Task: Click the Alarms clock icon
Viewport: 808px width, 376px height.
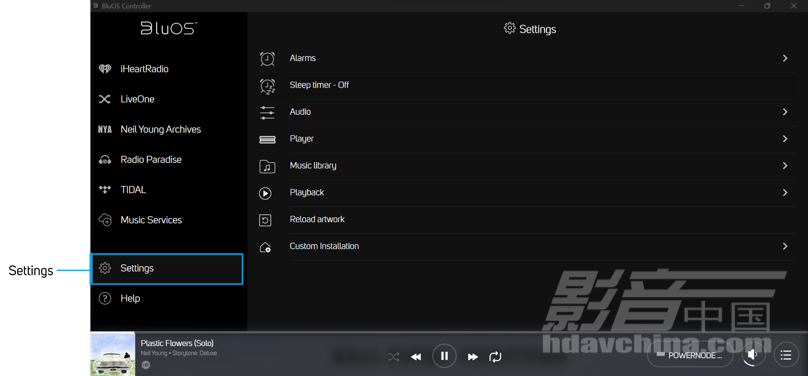Action: (267, 59)
